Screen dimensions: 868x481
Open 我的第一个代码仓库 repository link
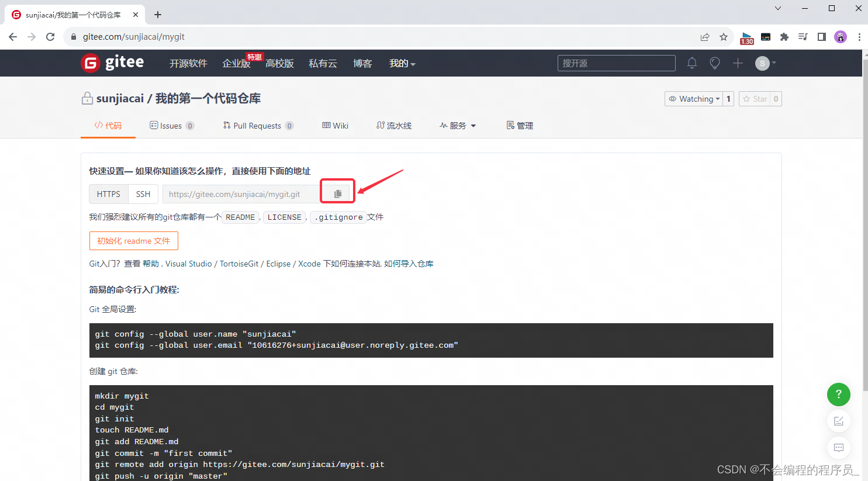[x=208, y=98]
